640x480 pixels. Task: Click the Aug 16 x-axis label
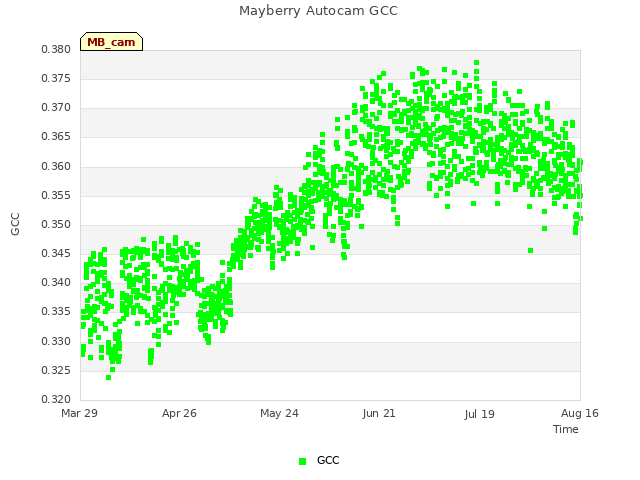coord(580,413)
